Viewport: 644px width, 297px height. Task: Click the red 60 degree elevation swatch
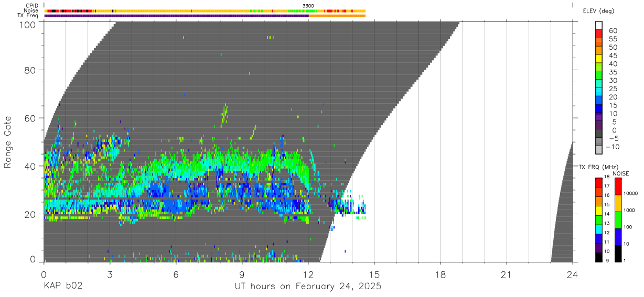[x=599, y=34]
